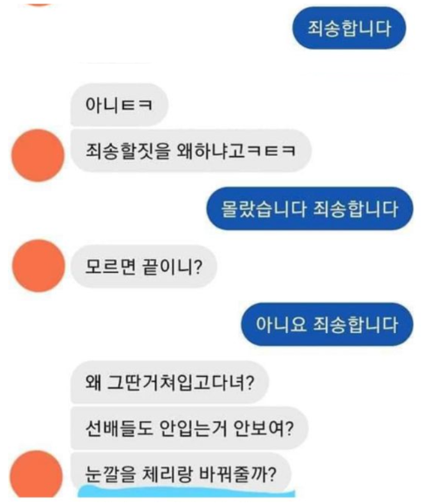
Task: Select the blue '몰랐습니다 죄송합니다' bubble
Action: (x=310, y=208)
